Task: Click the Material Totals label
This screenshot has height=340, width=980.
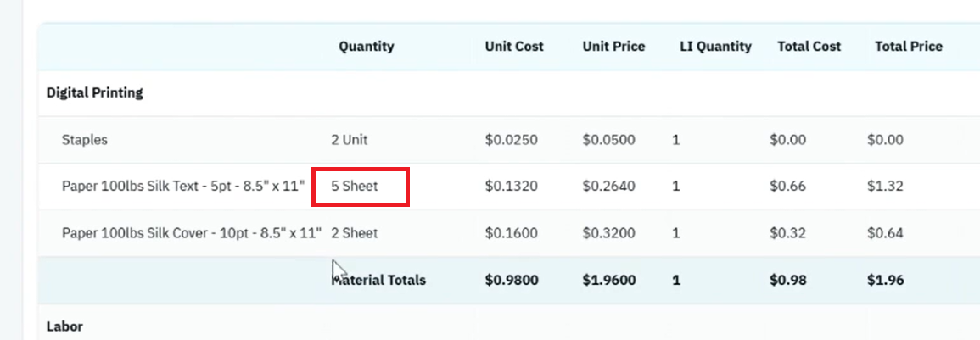Action: [x=378, y=280]
